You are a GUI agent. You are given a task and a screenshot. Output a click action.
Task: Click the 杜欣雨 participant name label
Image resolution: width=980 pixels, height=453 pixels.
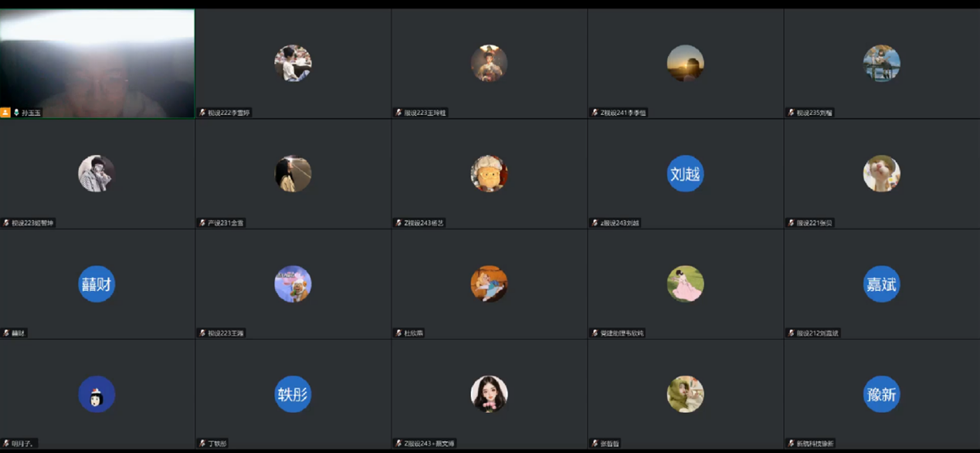[414, 333]
